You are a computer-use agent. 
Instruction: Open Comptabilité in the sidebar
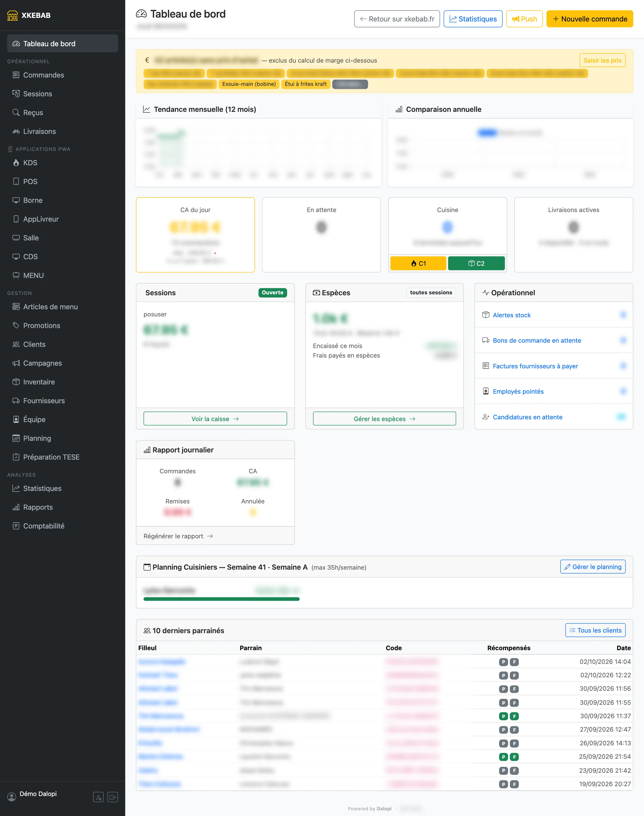pyautogui.click(x=63, y=526)
